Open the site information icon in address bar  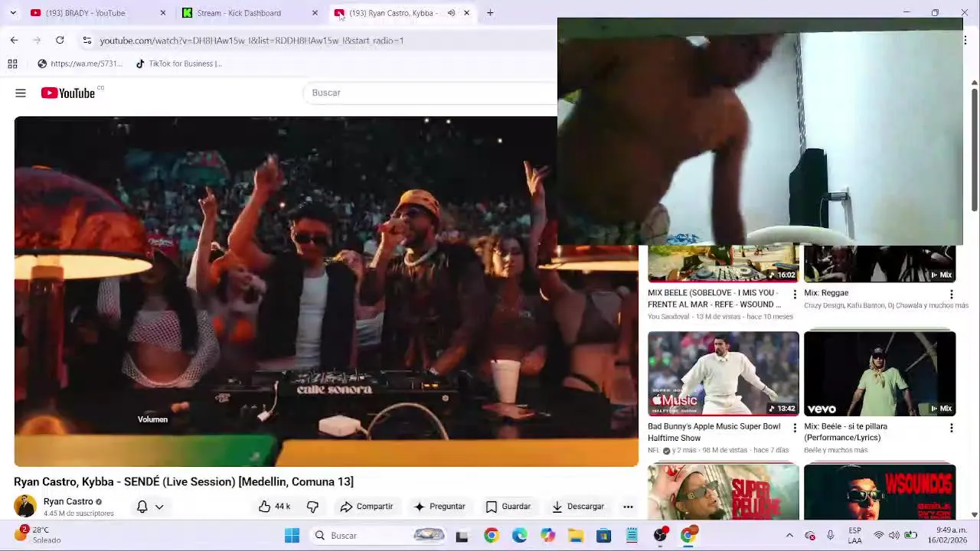point(87,40)
